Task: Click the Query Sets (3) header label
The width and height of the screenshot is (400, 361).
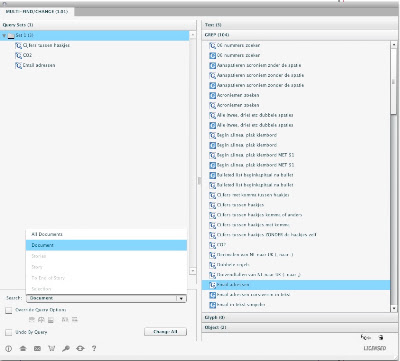Action: click(x=18, y=25)
